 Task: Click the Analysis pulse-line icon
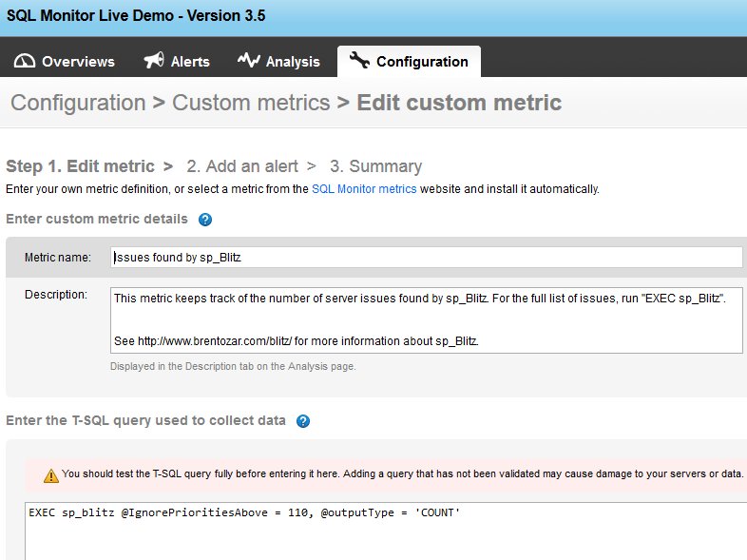[x=248, y=61]
